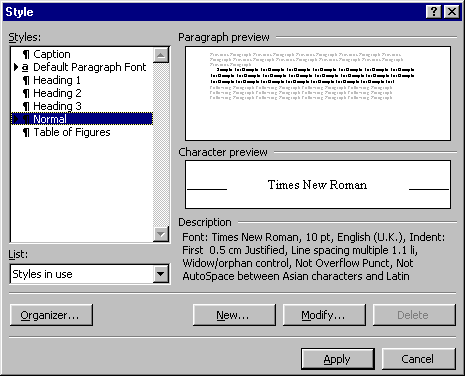Open the Modify style dialog
The height and width of the screenshot is (376, 465).
point(324,315)
